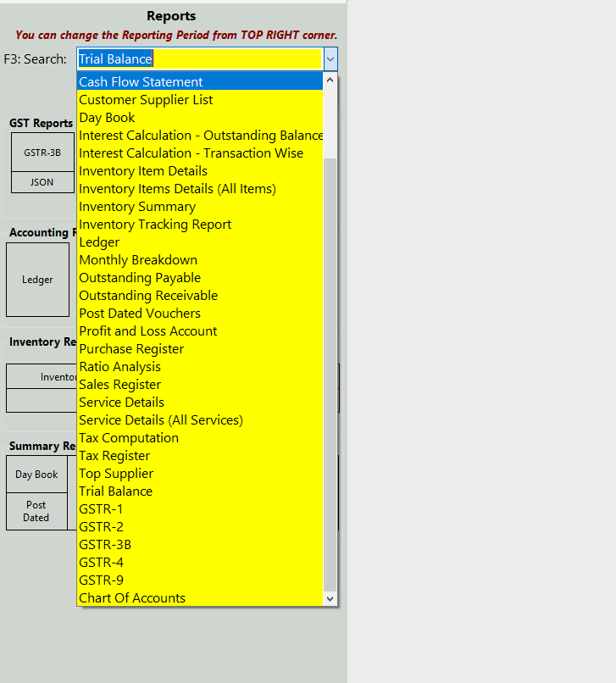Open Profit and Loss Account report
This screenshot has width=616, height=683.
[200, 331]
